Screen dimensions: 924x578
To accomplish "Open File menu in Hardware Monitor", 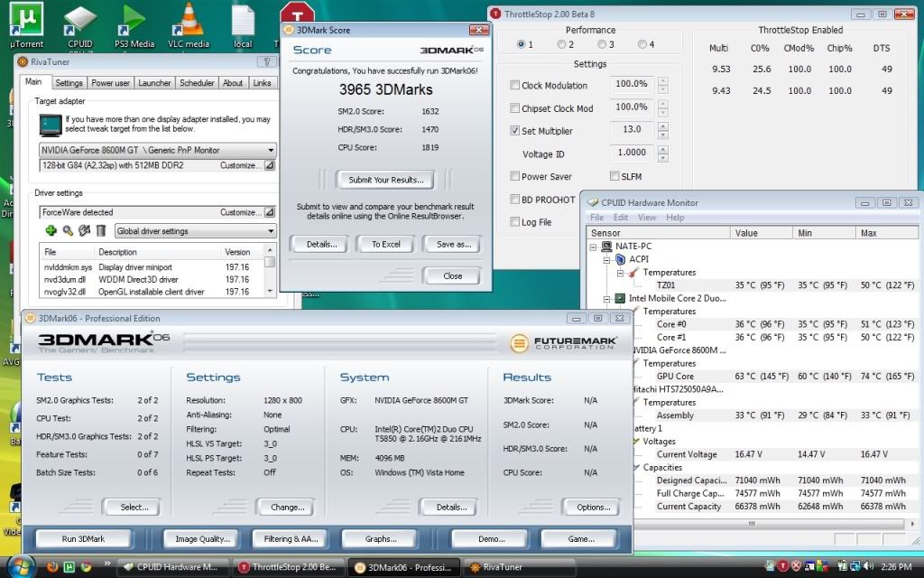I will (597, 217).
